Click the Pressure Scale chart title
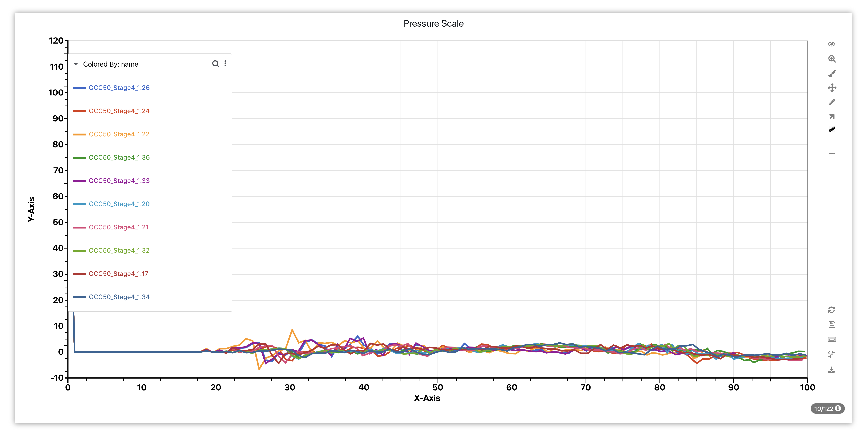 pos(434,24)
